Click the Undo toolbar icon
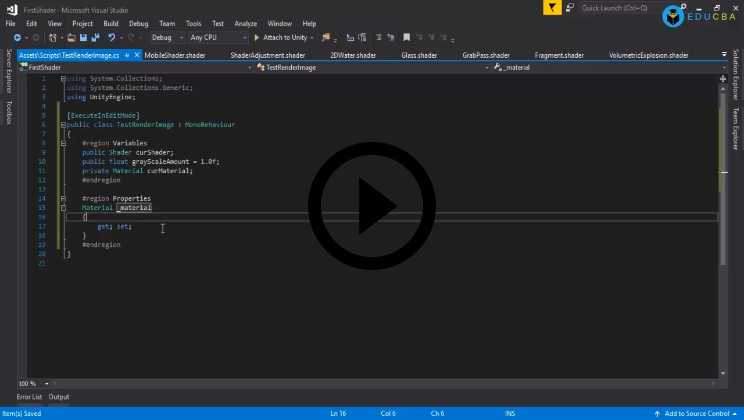The height and width of the screenshot is (420, 744). 111,37
